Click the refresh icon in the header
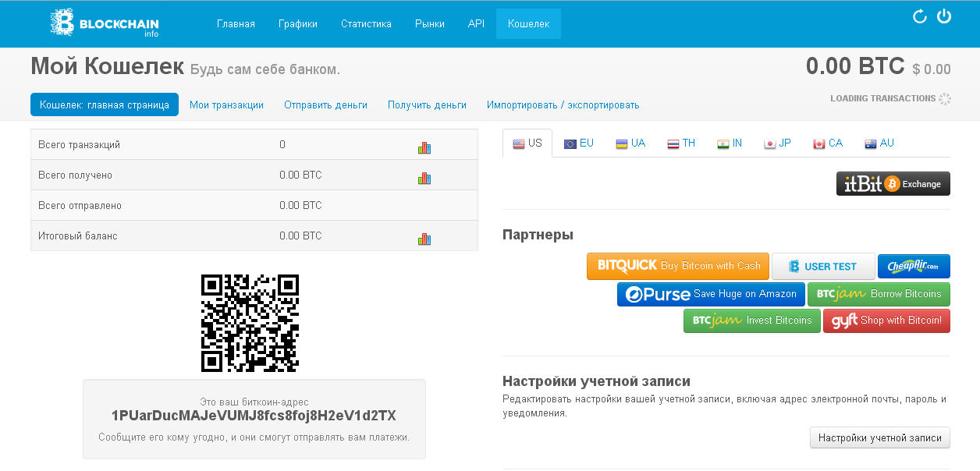Viewport: 980px width, 471px height. tap(919, 16)
